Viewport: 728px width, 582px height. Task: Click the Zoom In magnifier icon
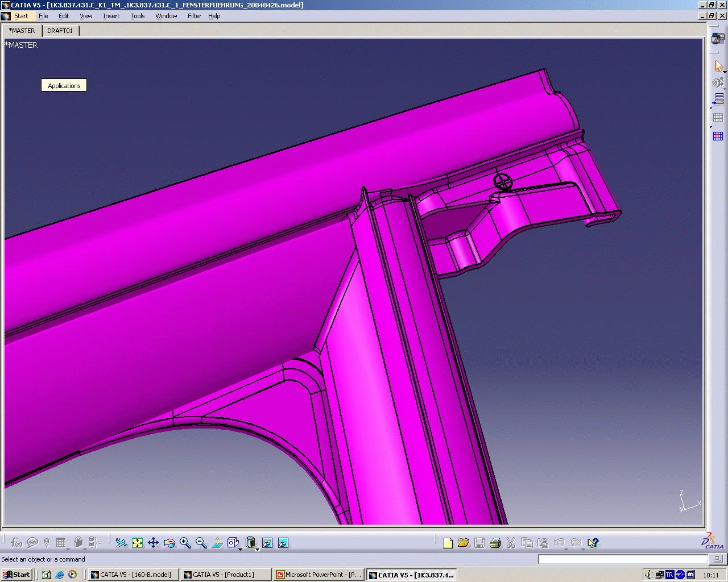click(185, 543)
